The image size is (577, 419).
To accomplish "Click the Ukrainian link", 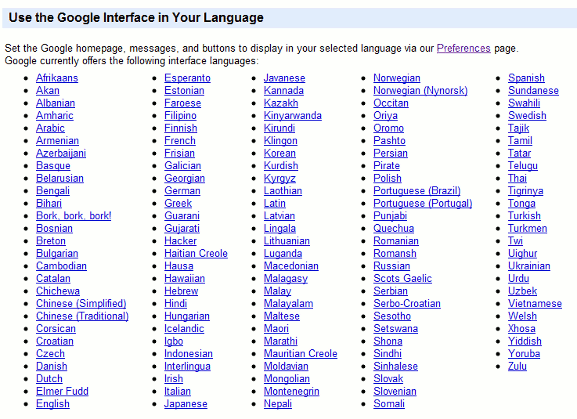I will tap(529, 266).
